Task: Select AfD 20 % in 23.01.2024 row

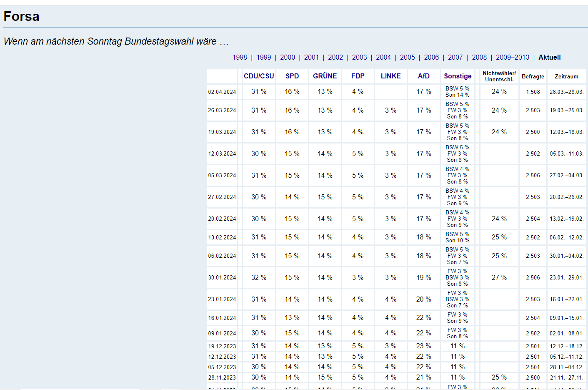Action: (424, 299)
